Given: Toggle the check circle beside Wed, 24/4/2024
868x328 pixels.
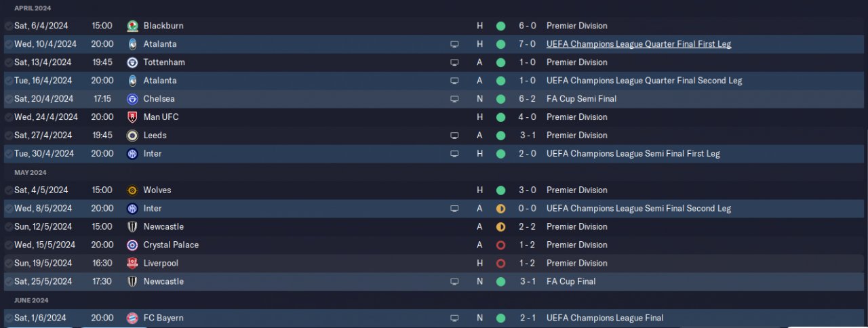Looking at the screenshot, I should coord(8,117).
